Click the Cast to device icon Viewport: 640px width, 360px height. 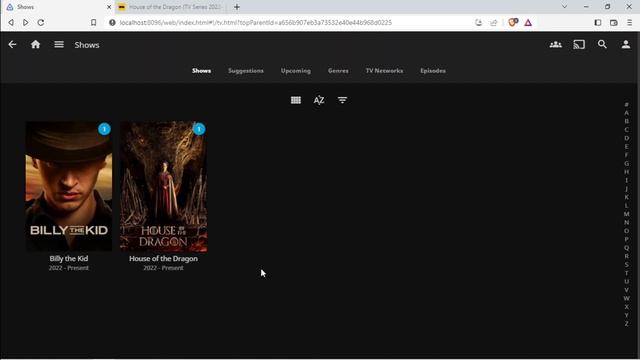pyautogui.click(x=579, y=44)
